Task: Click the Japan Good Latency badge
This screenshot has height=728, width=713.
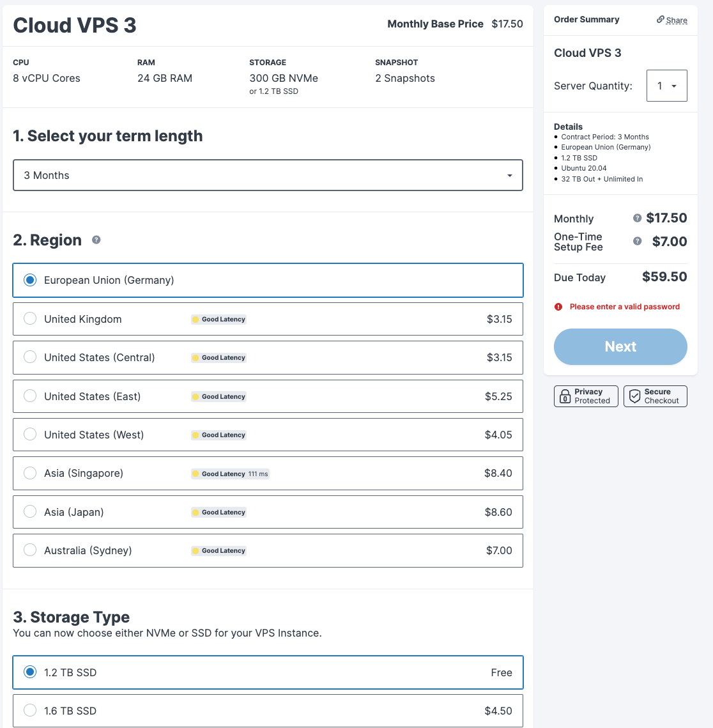Action: [218, 513]
